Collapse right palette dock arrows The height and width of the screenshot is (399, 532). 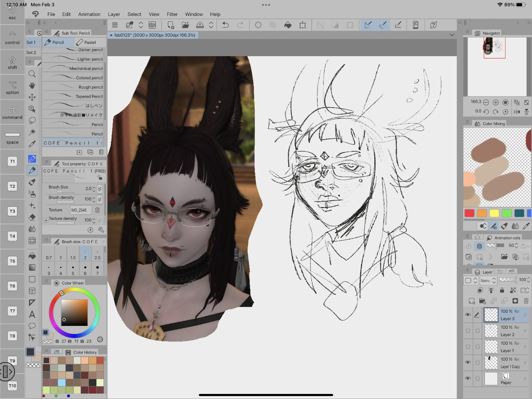click(529, 23)
